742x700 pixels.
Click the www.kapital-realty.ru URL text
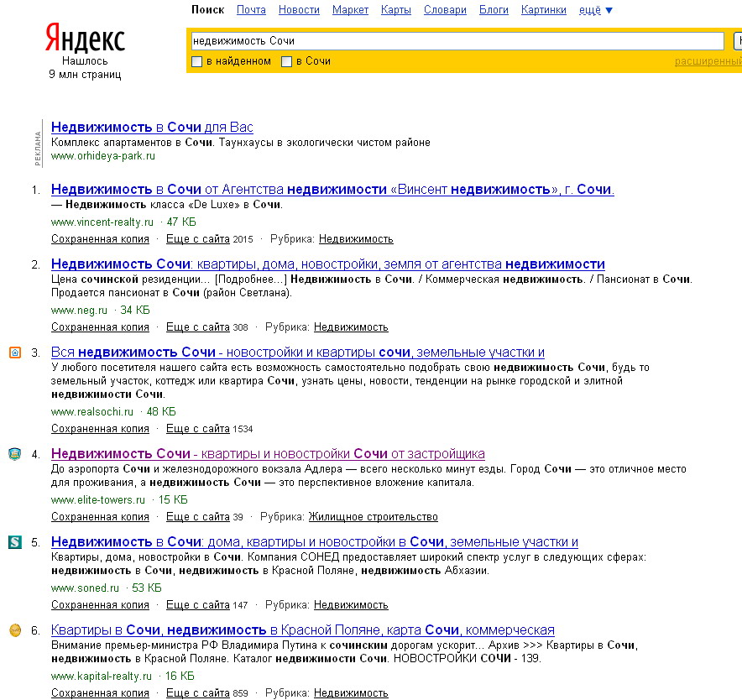[102, 676]
